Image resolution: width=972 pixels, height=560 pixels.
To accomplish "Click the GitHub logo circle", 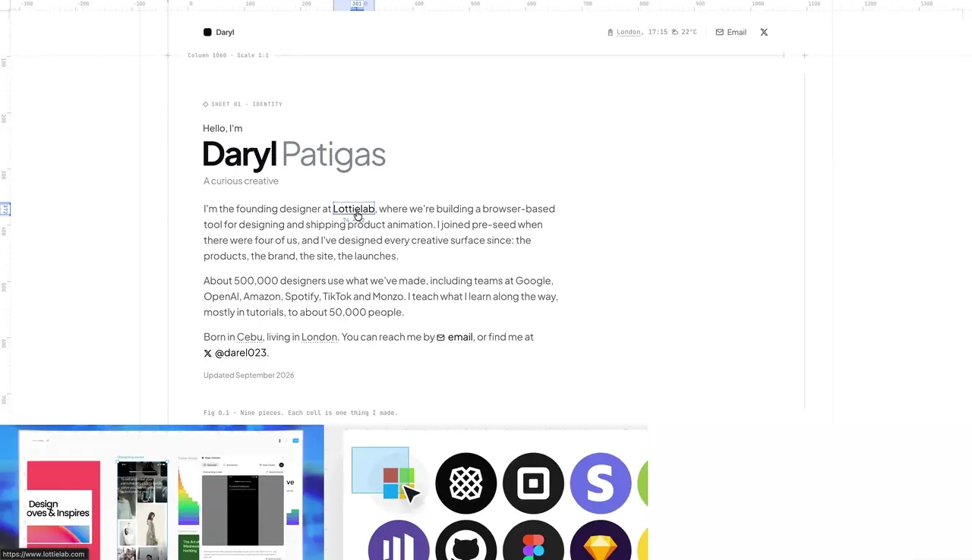I will point(465,540).
